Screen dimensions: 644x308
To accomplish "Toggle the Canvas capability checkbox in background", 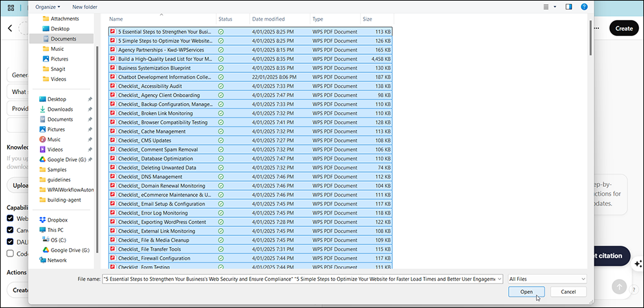I will pos(10,230).
